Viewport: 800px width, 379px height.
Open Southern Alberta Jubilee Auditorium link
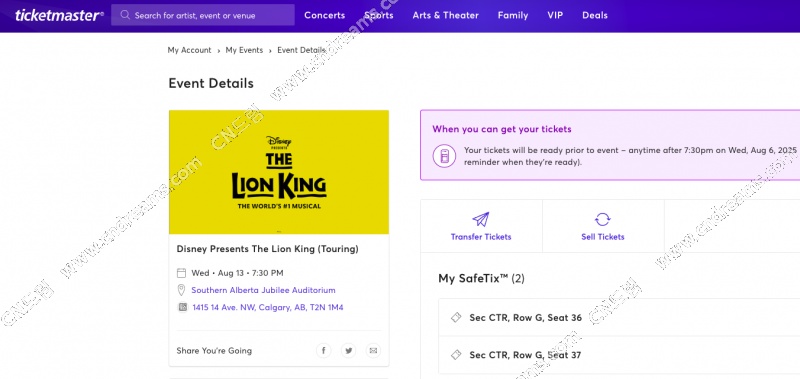pos(263,290)
